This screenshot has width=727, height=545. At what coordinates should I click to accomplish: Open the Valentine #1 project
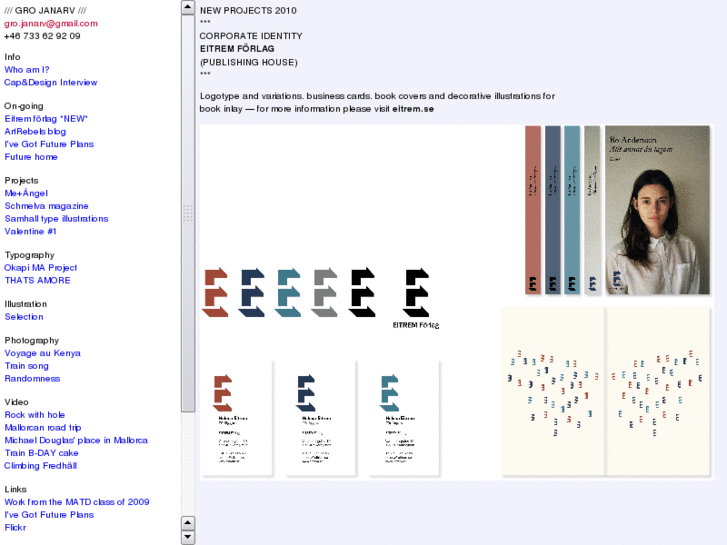pyautogui.click(x=31, y=231)
